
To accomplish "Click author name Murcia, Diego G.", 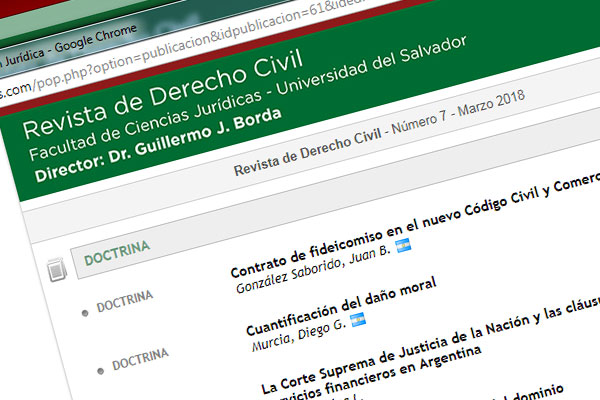I will [x=299, y=334].
